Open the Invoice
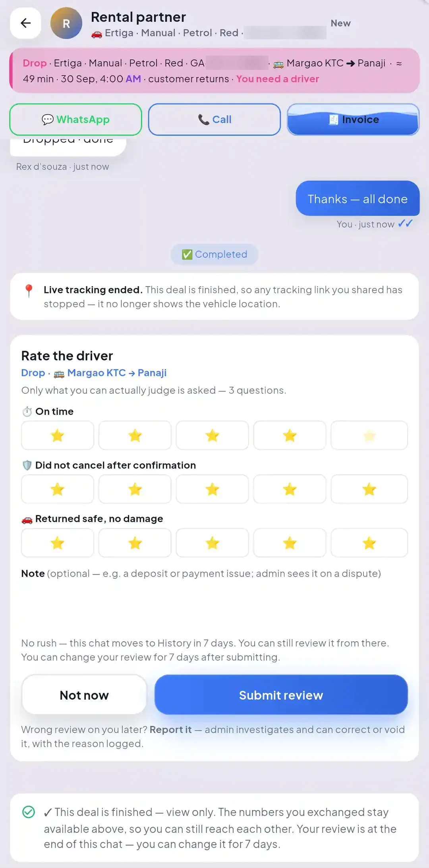The width and height of the screenshot is (429, 868). [353, 120]
